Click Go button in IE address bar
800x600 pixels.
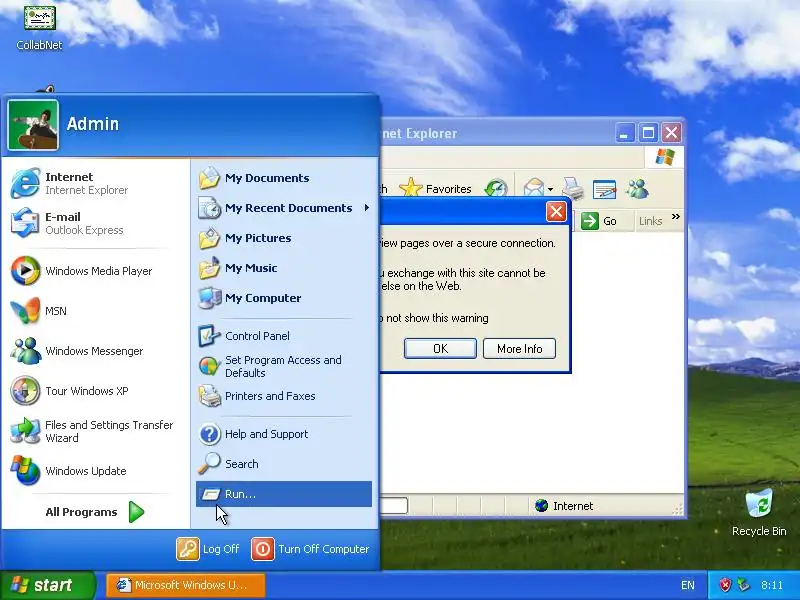coord(599,221)
